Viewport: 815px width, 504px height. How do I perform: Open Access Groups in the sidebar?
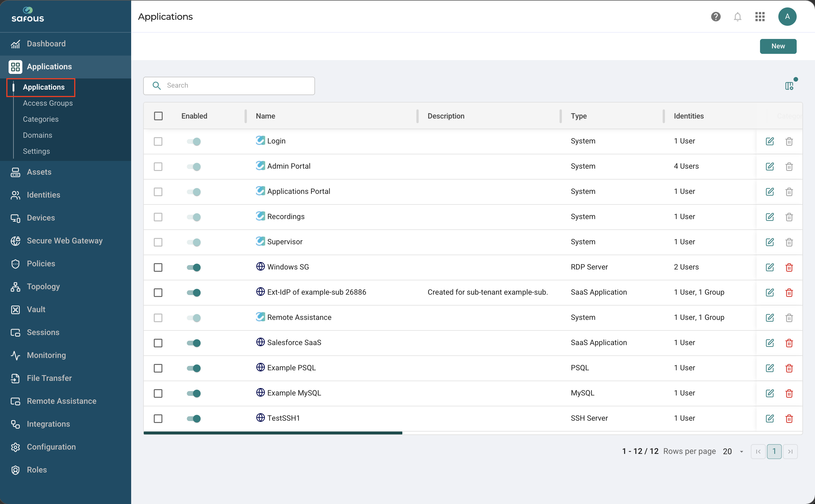[48, 103]
